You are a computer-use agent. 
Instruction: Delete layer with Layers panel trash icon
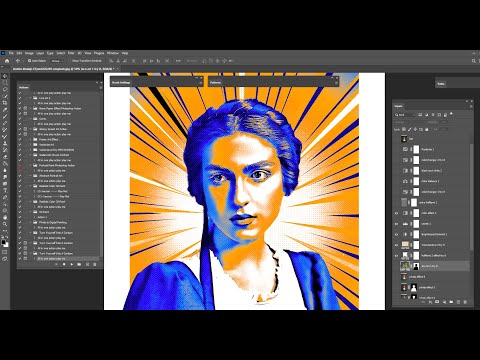pos(465,302)
